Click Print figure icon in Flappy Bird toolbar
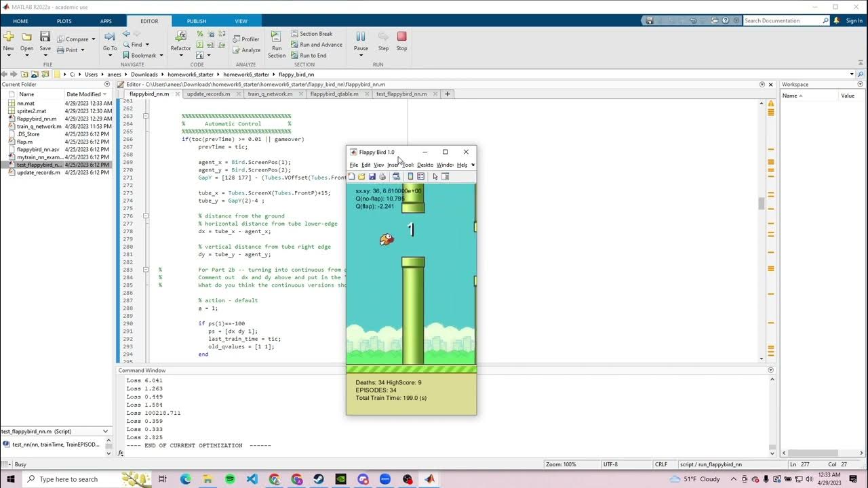The width and height of the screenshot is (868, 488). coord(382,177)
